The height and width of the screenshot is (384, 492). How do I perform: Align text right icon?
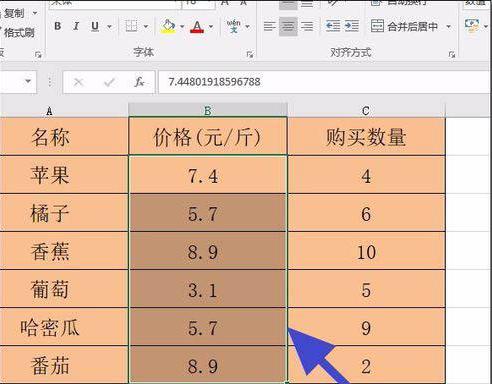[x=307, y=26]
